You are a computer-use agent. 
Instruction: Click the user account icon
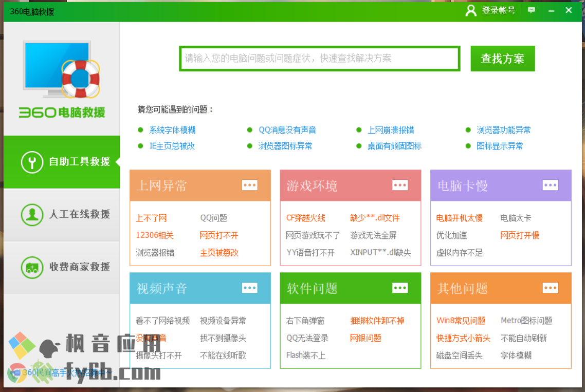point(471,10)
